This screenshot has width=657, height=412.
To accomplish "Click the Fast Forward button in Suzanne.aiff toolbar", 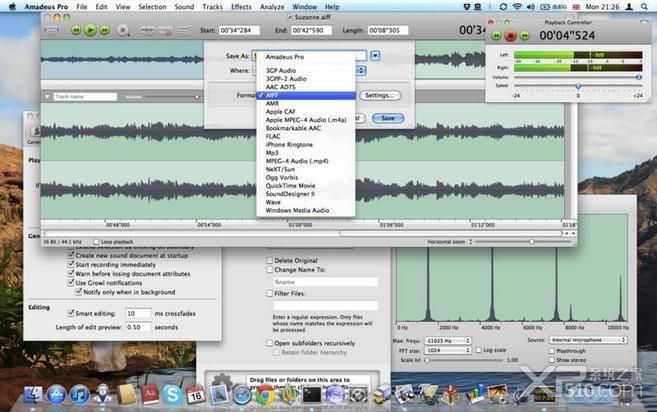I will [x=104, y=30].
